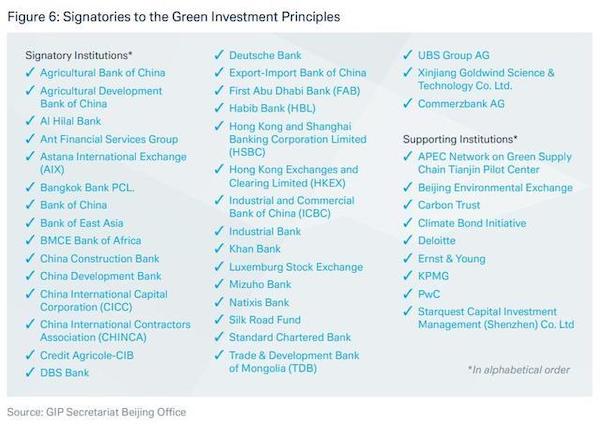600x424 pixels.
Task: Click the Signatory Institutions heading
Action: pos(78,55)
